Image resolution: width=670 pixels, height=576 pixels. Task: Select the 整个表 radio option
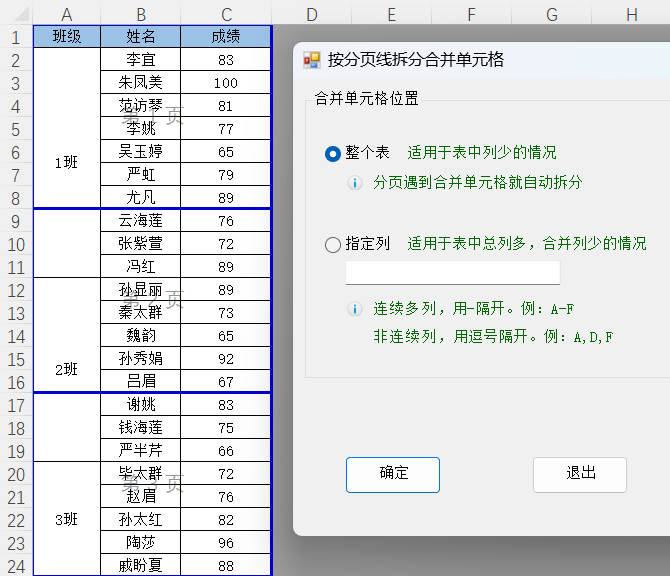(x=333, y=153)
